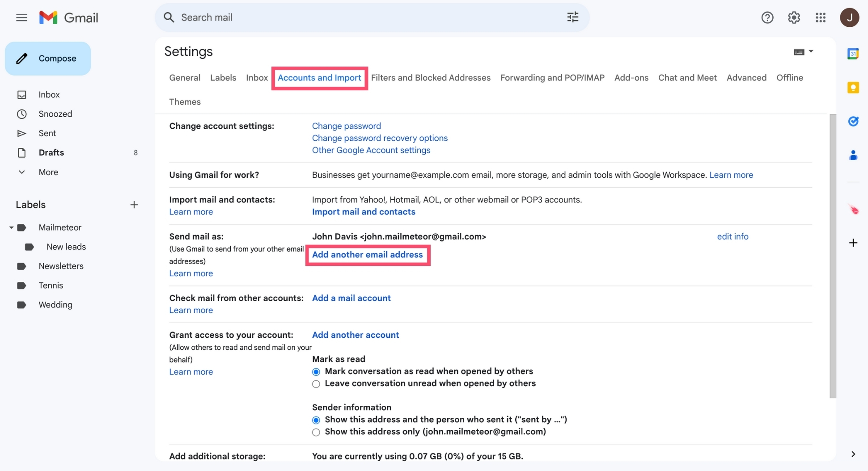This screenshot has height=471, width=868.
Task: Click Change password link
Action: [346, 126]
